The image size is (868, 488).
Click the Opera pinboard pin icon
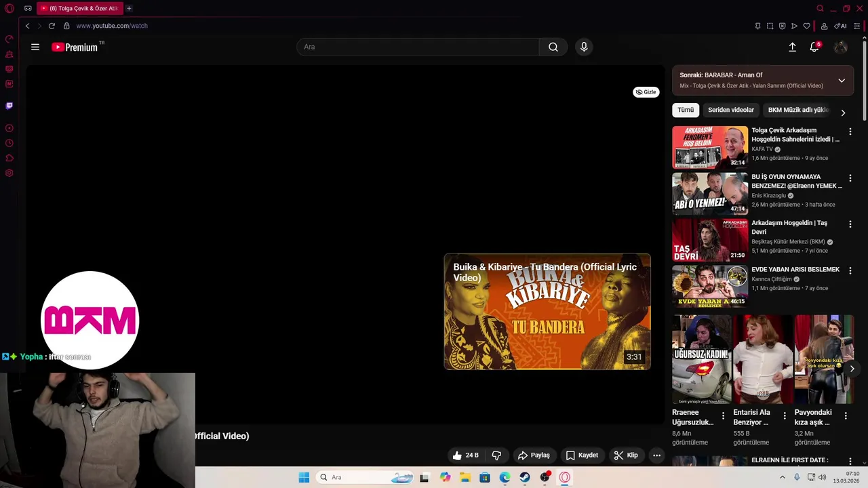point(757,26)
